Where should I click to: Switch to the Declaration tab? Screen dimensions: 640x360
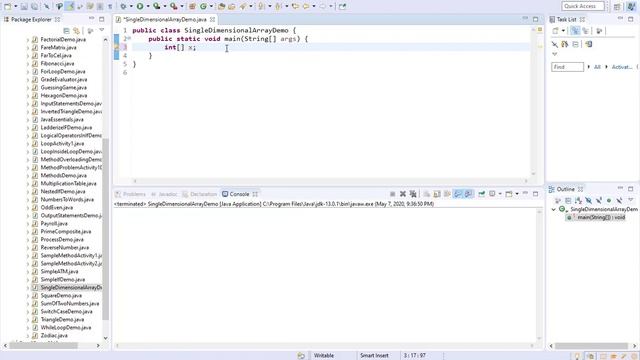click(200, 194)
